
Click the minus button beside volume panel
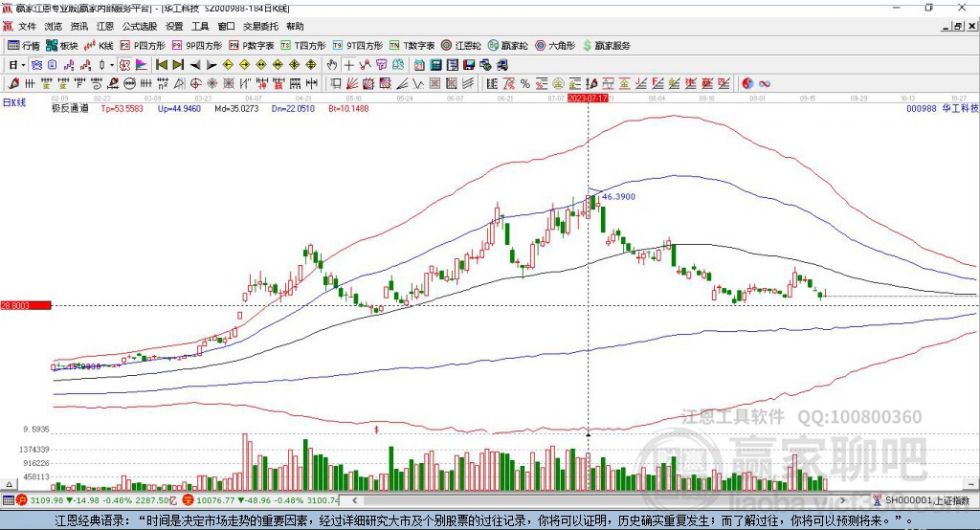pyautogui.click(x=970, y=484)
